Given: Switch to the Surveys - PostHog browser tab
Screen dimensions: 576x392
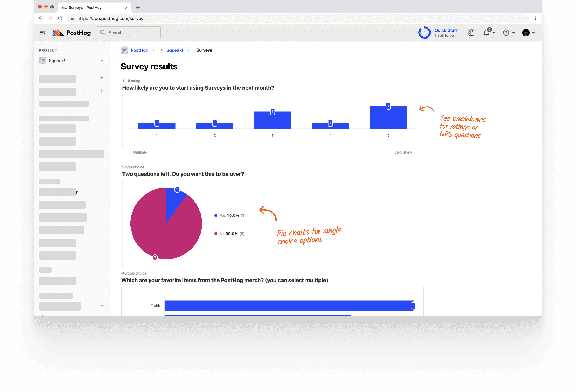Looking at the screenshot, I should coord(86,7).
